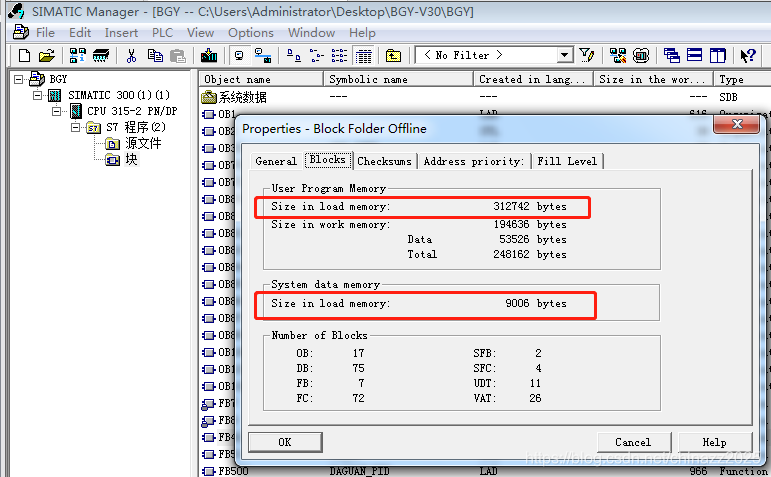Click the New project icon
The width and height of the screenshot is (771, 477).
[x=24, y=56]
